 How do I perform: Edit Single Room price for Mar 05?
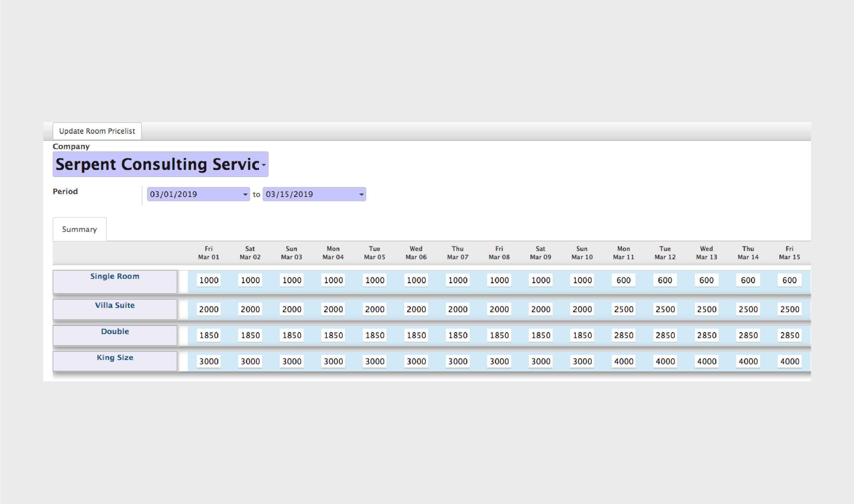[x=374, y=280]
